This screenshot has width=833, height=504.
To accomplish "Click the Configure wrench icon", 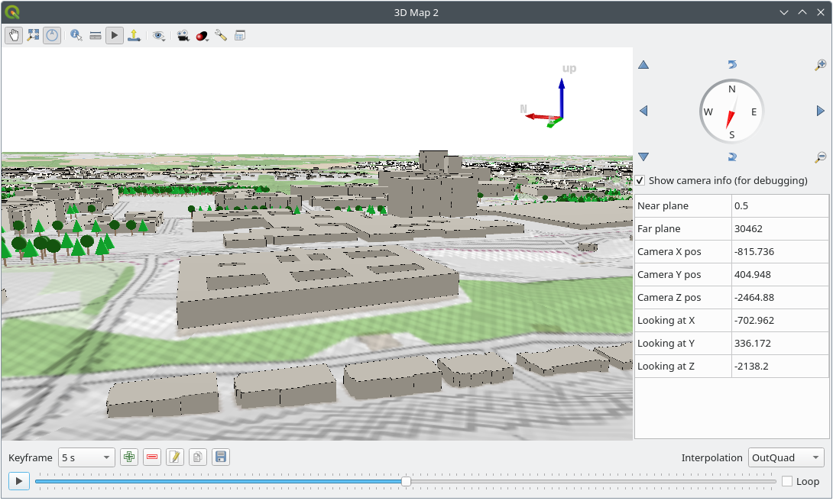I will click(x=221, y=35).
